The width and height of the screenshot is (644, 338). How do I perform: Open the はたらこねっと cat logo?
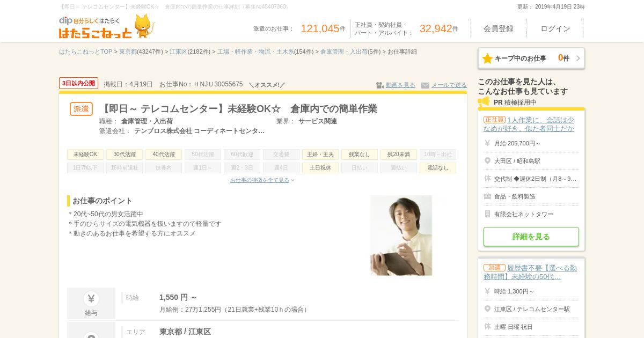[x=106, y=26]
